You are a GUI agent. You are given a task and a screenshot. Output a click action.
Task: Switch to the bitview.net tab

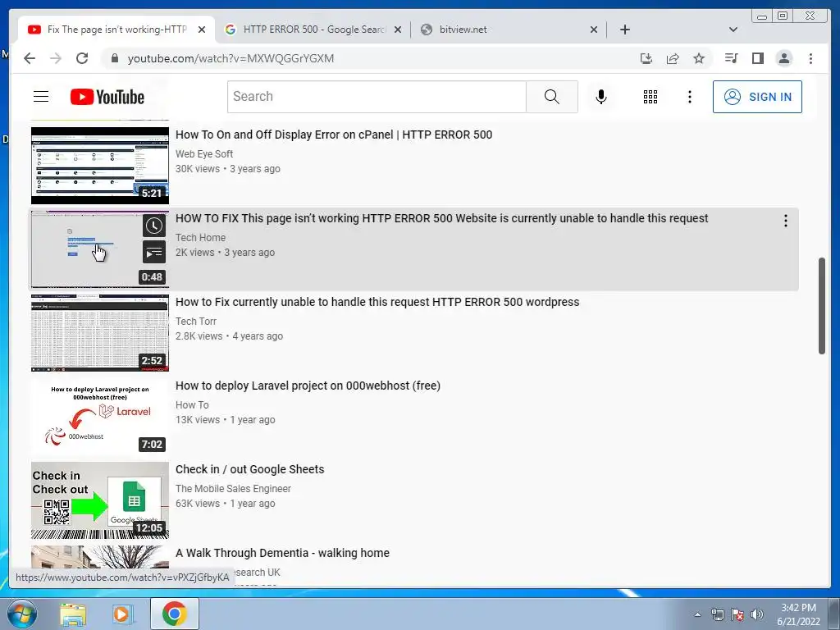coord(509,30)
